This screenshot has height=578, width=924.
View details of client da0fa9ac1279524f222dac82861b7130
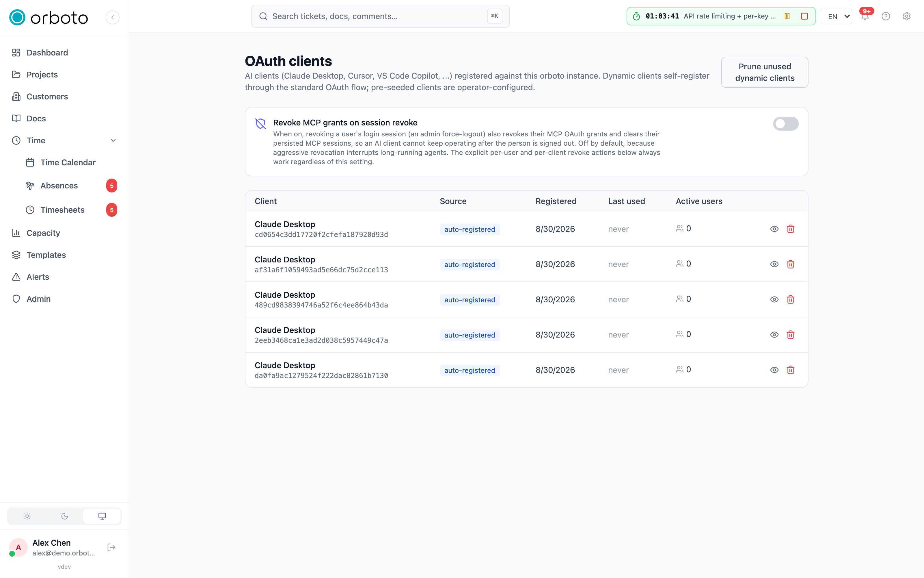(774, 370)
